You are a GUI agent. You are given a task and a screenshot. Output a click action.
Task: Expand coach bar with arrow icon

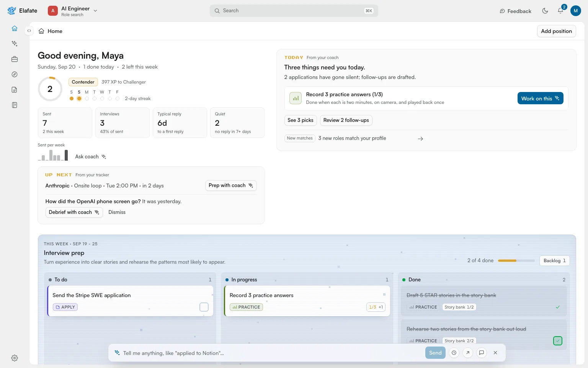468,353
